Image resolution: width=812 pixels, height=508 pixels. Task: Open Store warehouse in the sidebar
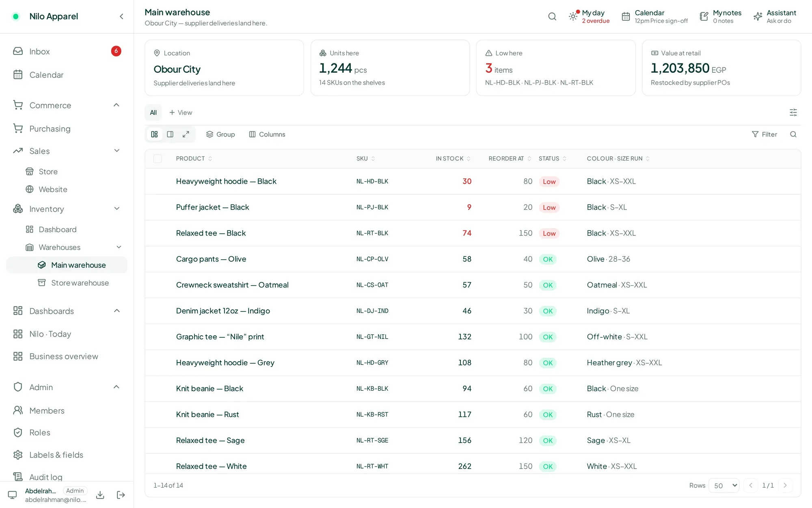click(x=67, y=283)
